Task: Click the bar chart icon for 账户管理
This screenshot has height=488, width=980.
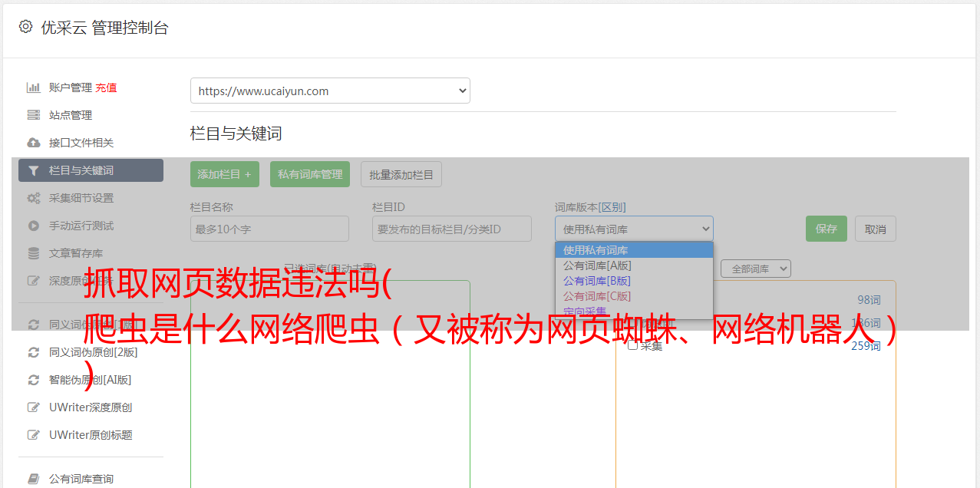Action: (x=34, y=87)
